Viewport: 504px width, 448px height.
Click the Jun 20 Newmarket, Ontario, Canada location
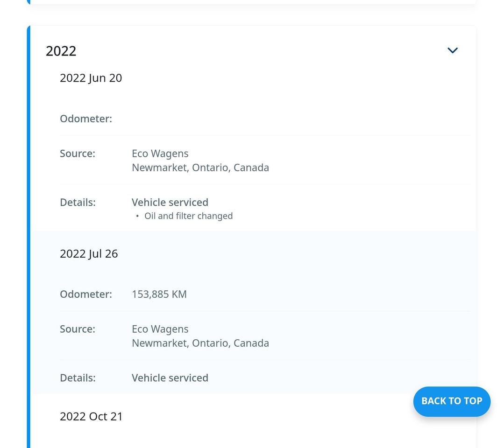point(200,168)
